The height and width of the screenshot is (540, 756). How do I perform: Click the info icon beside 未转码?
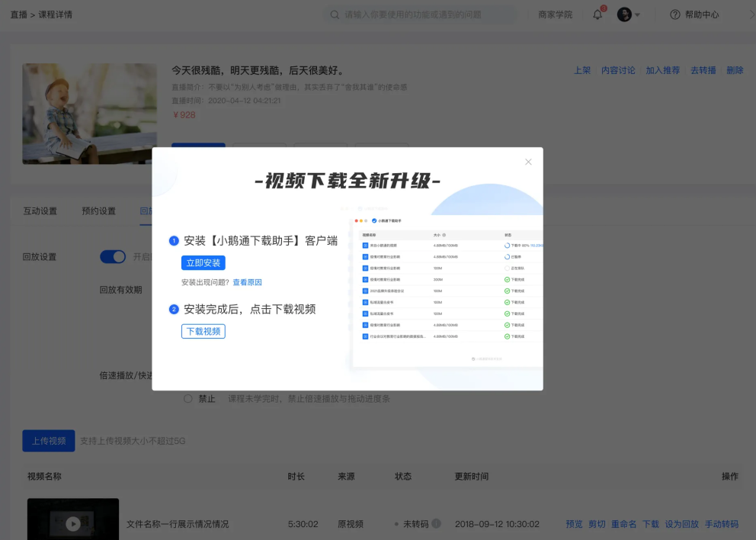point(436,524)
